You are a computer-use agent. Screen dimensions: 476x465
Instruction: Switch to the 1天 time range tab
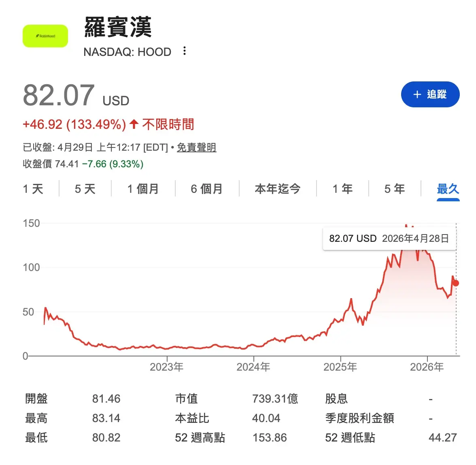click(33, 189)
